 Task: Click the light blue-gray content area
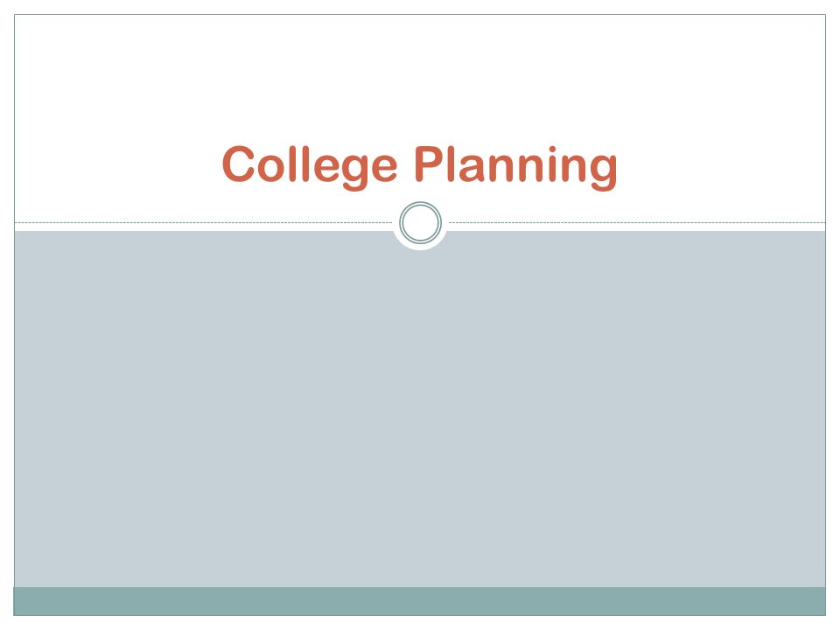[x=419, y=412]
